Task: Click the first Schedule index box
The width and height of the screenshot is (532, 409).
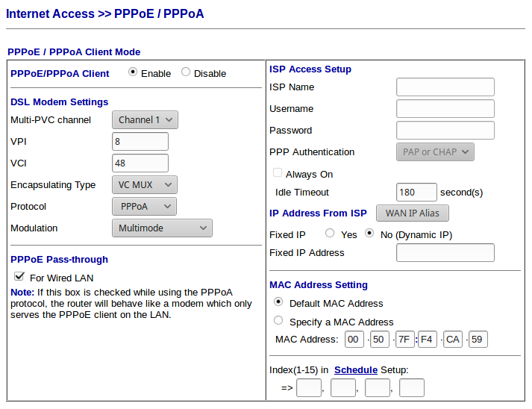Action: click(308, 387)
